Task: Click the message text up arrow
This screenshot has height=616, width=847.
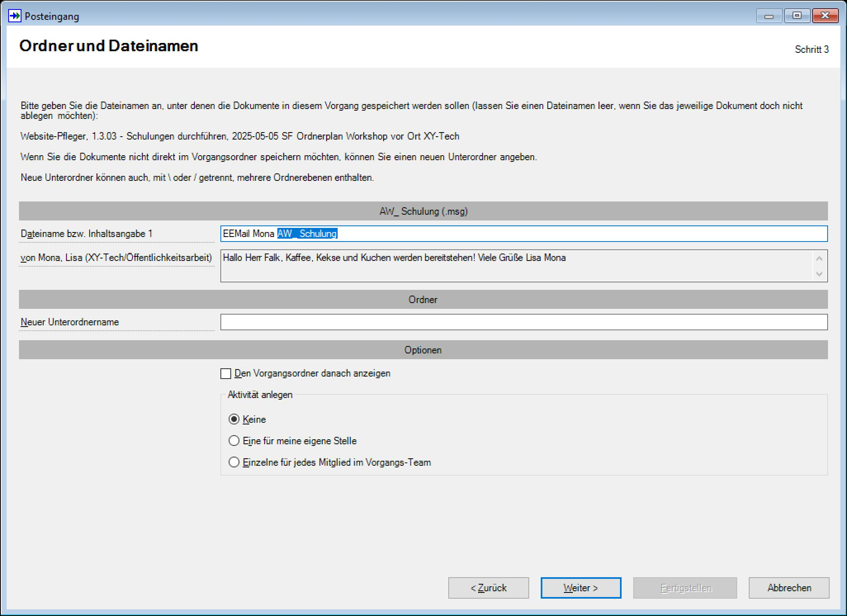Action: pos(819,258)
